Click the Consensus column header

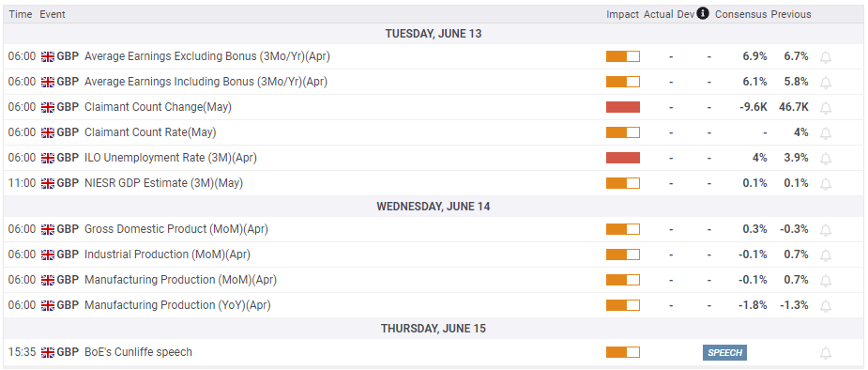tap(741, 14)
